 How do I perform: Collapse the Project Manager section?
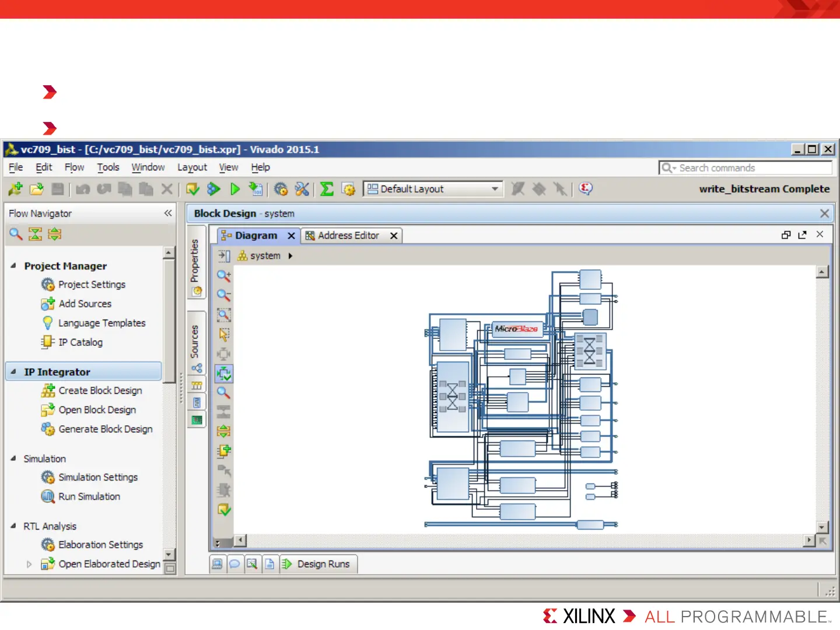click(13, 265)
